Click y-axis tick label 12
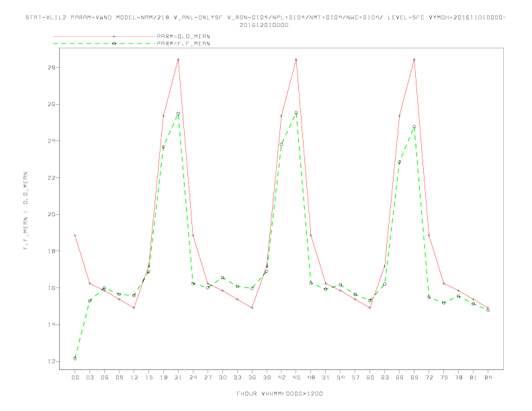The image size is (532, 411). pyautogui.click(x=52, y=361)
